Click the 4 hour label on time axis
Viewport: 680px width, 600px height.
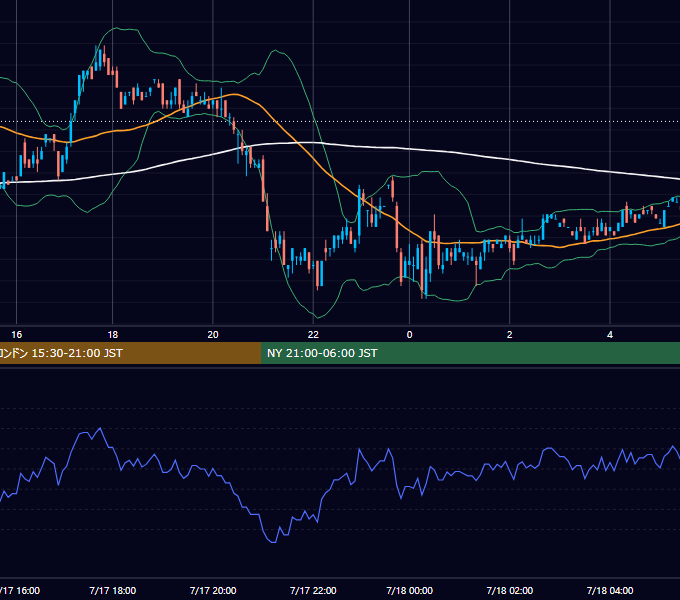point(610,335)
